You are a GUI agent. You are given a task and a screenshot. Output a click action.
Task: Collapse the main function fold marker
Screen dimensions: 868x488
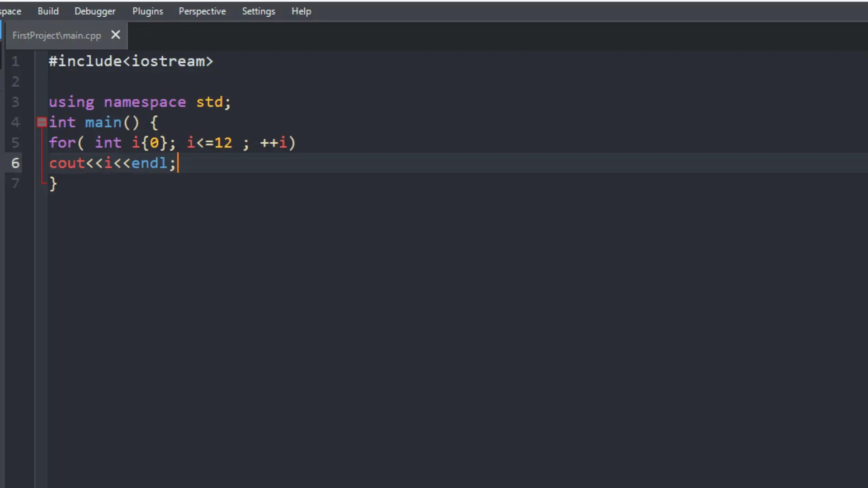pos(42,122)
